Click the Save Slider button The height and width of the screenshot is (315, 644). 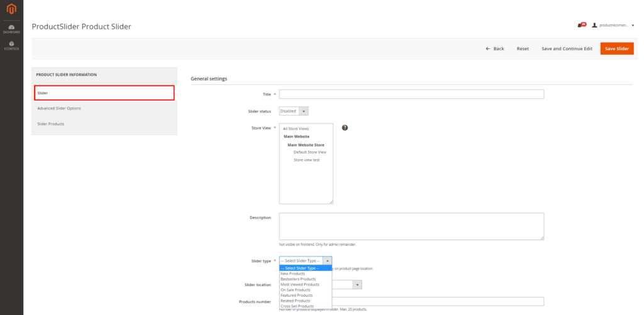click(x=616, y=48)
